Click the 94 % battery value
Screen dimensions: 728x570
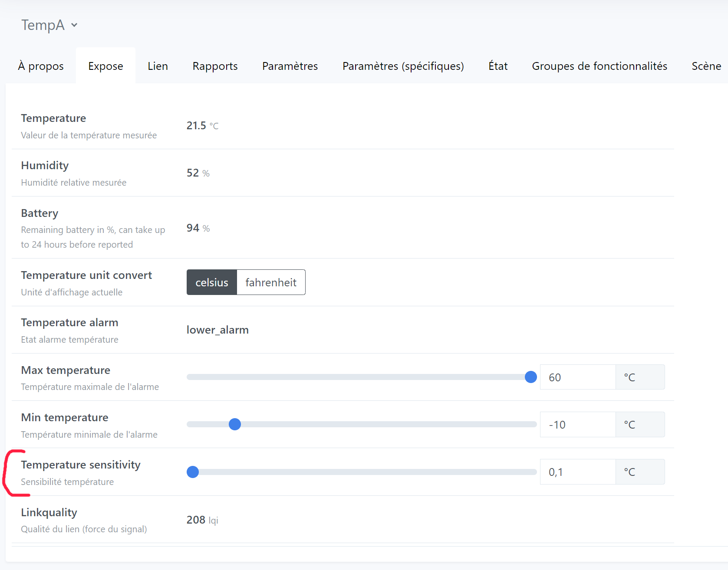(x=198, y=228)
